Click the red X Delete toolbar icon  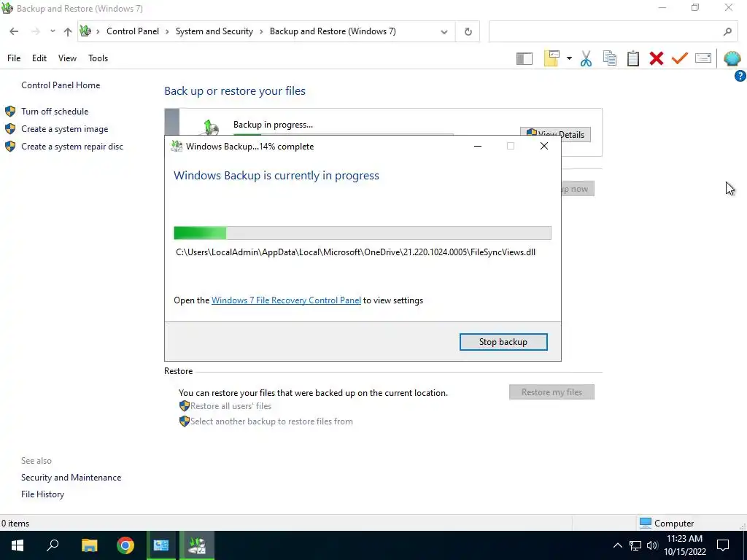656,58
